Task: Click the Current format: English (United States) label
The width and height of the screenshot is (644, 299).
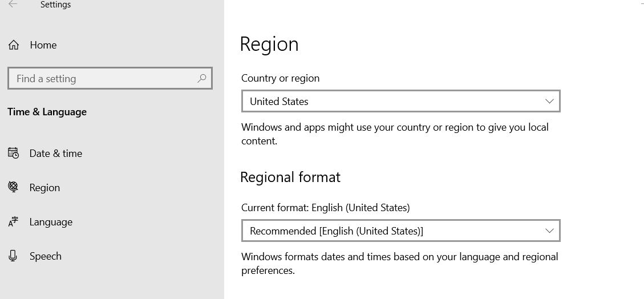Action: (x=326, y=208)
